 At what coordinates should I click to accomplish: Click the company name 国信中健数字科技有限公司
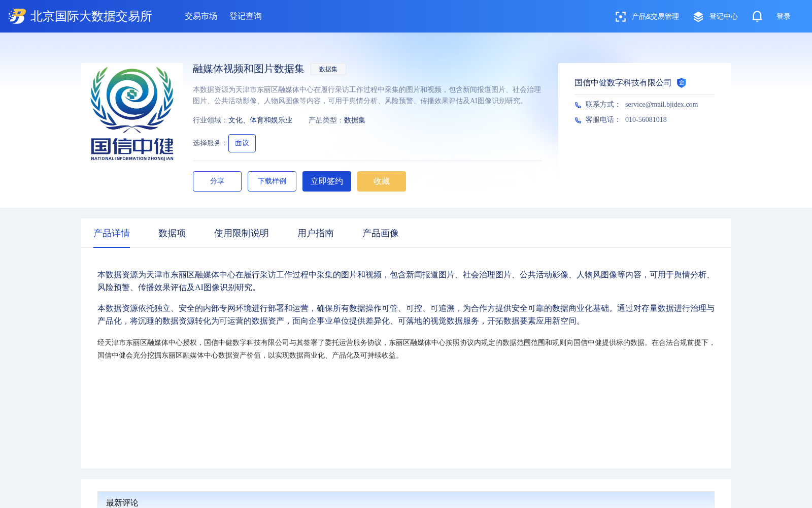623,83
